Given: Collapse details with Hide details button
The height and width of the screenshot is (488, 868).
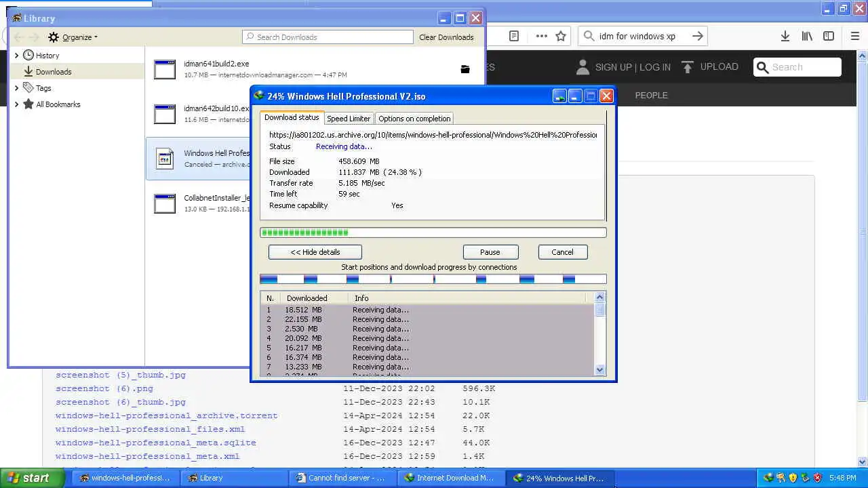Looking at the screenshot, I should [x=315, y=252].
